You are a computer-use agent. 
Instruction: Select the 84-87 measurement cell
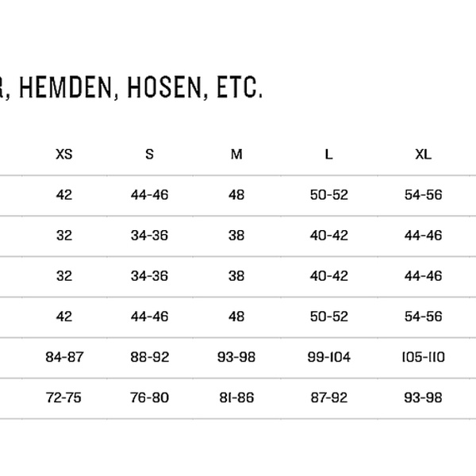tap(64, 357)
